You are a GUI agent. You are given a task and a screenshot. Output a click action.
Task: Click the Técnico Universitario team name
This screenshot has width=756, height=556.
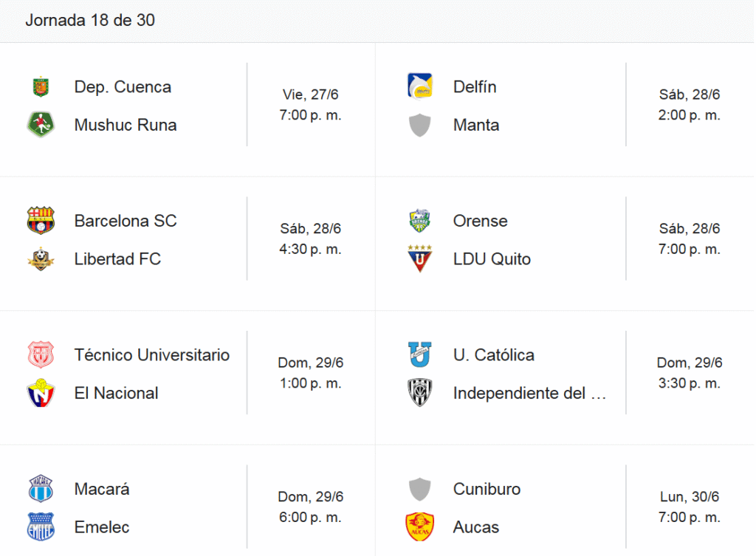(152, 355)
